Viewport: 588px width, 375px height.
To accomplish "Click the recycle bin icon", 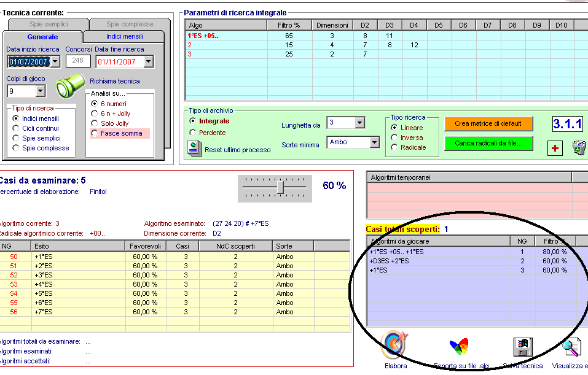I will click(579, 147).
